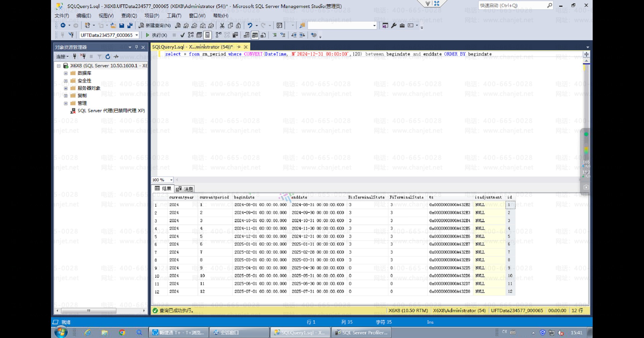Click the Parse query checkmark icon
The height and width of the screenshot is (338, 644).
(182, 35)
